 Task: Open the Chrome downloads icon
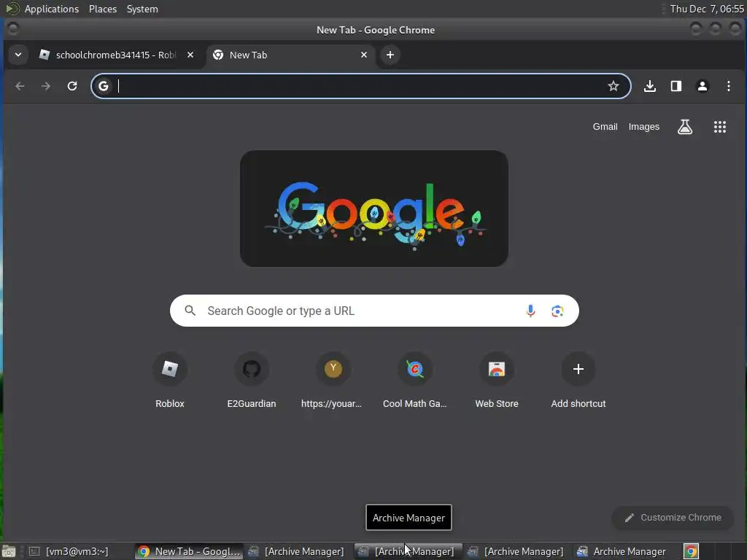click(650, 86)
